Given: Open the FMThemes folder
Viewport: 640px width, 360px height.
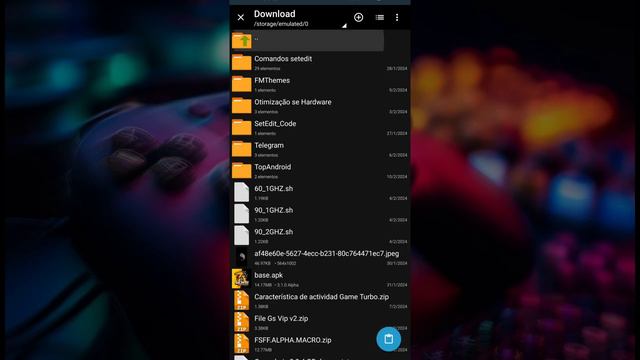Looking at the screenshot, I should [320, 84].
